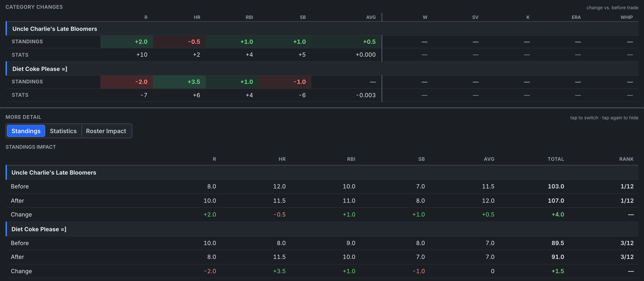Viewport: 644px width, 281px height.
Task: Click Uncle Charlie's Before HR value 12.0
Action: point(279,186)
